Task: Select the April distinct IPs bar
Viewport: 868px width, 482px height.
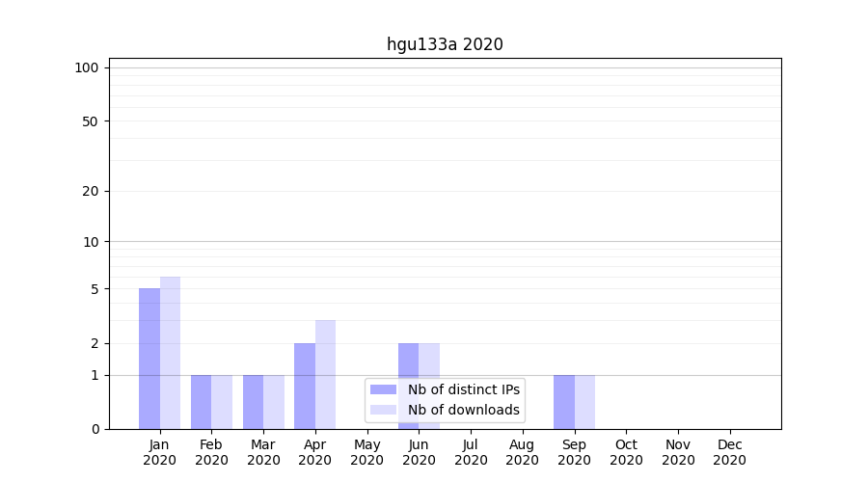Action: pos(305,386)
